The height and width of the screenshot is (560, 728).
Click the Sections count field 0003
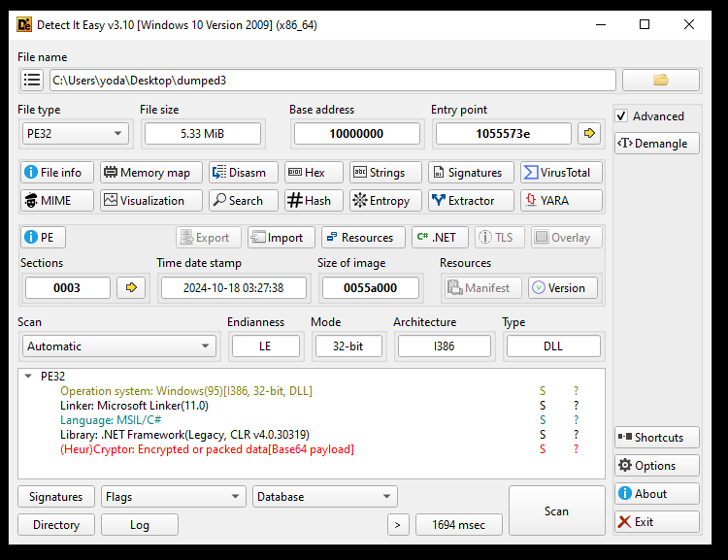(67, 288)
